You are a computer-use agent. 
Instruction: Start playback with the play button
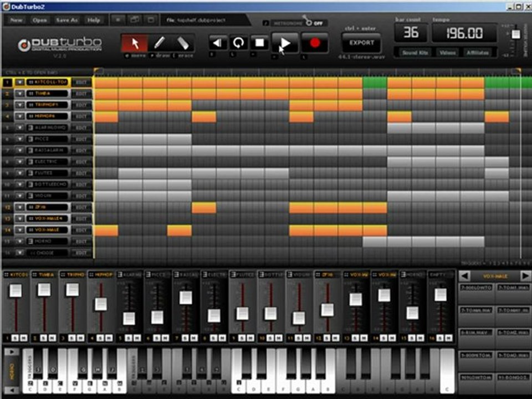[285, 43]
